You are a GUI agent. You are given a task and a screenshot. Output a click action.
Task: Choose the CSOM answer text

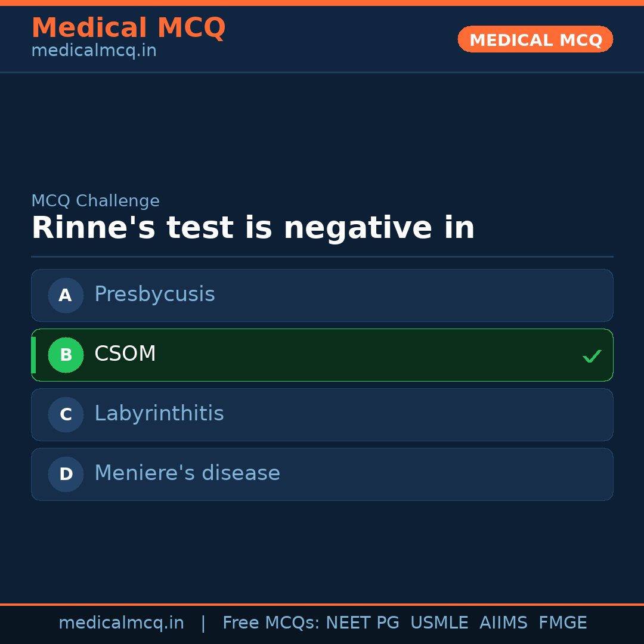click(125, 354)
